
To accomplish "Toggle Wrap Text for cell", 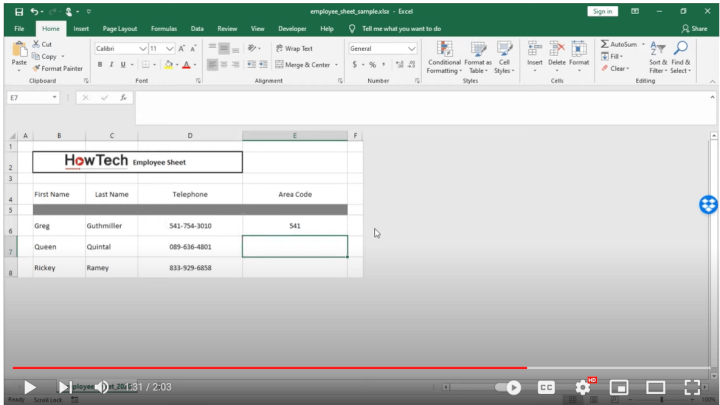I will 293,48.
